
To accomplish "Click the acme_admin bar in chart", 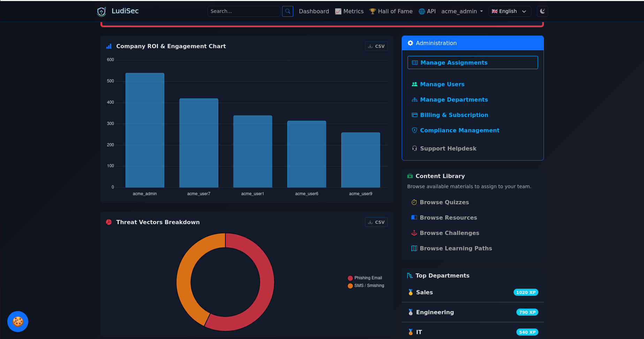I will (145, 130).
